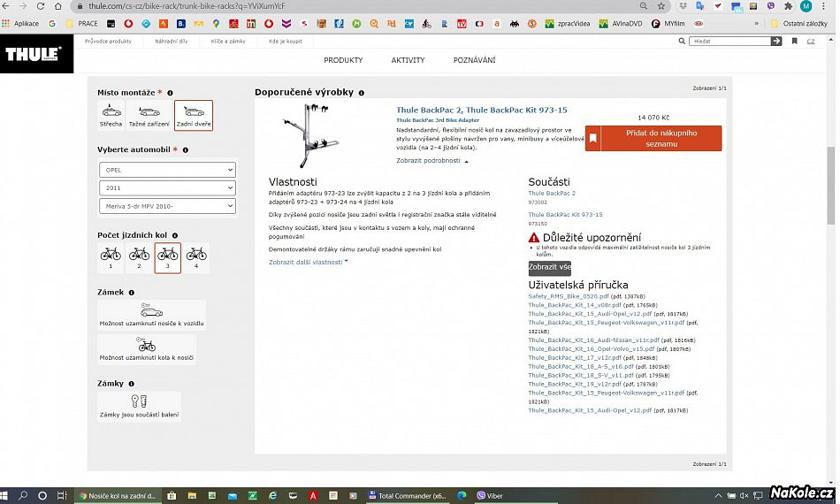Click the info icon beside Zámek heading
This screenshot has height=504, width=840.
[132, 292]
